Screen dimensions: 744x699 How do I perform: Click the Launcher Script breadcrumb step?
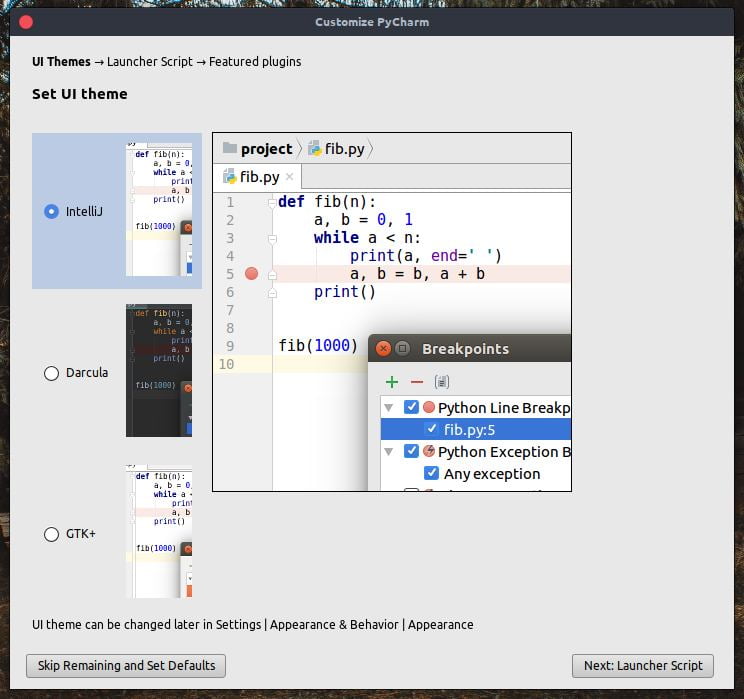(149, 62)
